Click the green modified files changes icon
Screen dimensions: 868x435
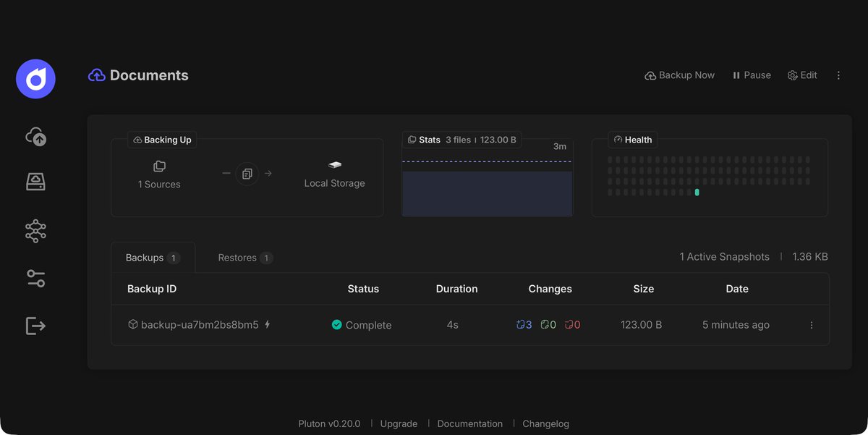click(545, 325)
